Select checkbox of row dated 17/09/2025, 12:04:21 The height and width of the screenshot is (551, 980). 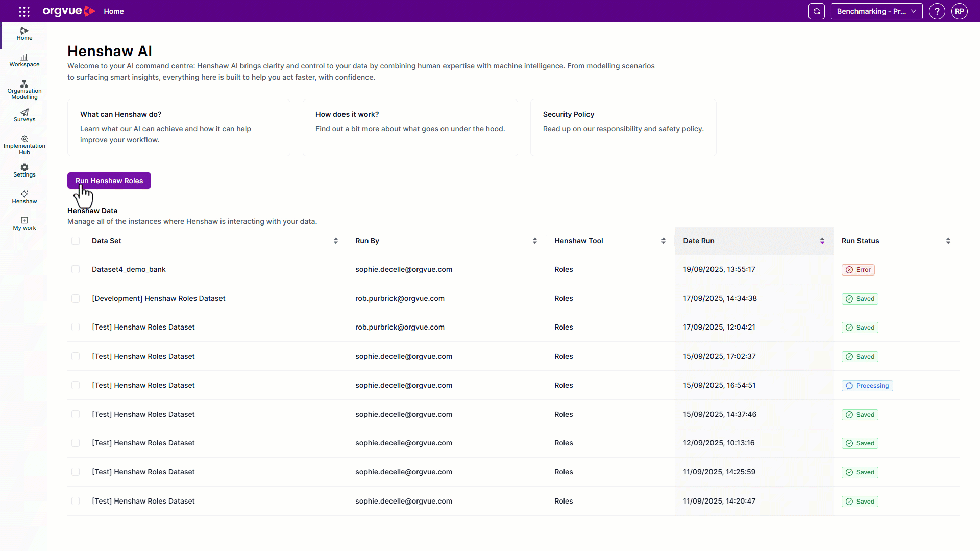76,327
